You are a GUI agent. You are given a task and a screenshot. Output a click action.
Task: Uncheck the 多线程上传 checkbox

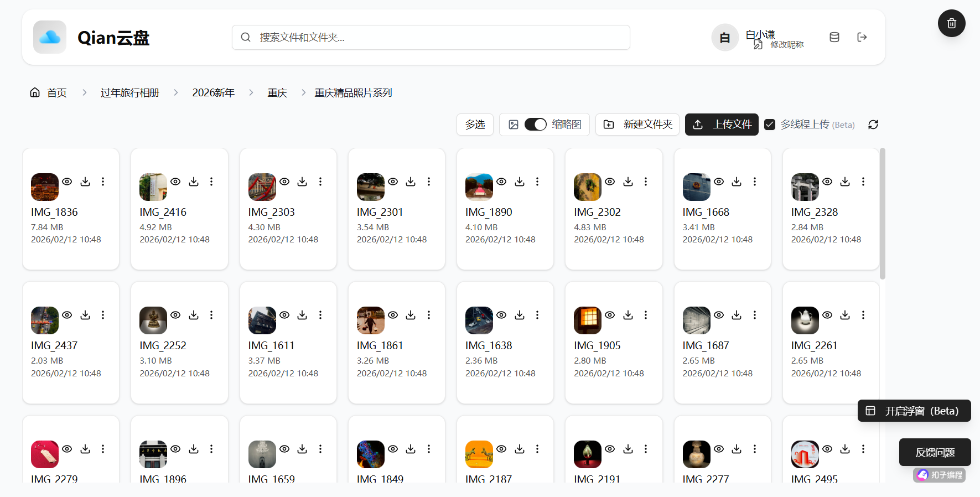(x=770, y=125)
